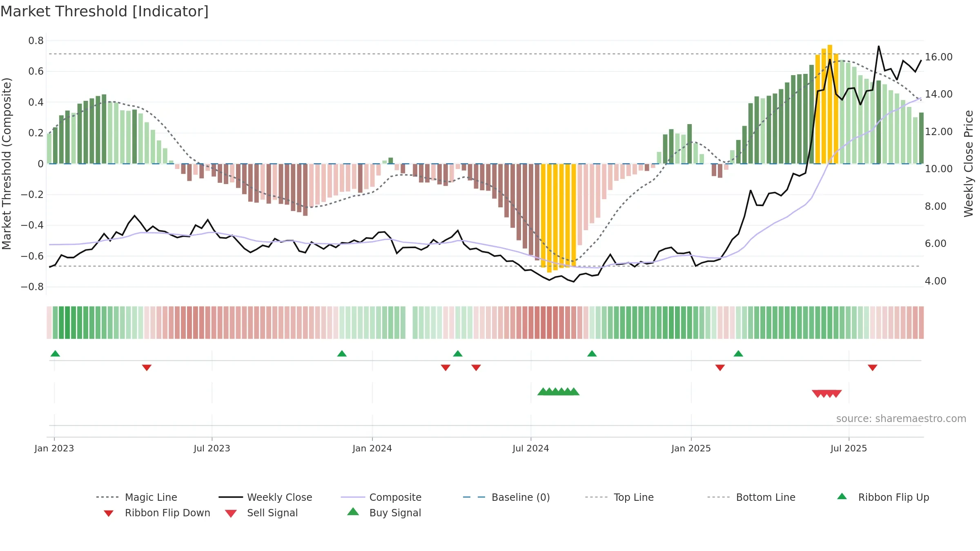The image size is (980, 551).
Task: Toggle the Top Line legend entry
Action: (619, 497)
